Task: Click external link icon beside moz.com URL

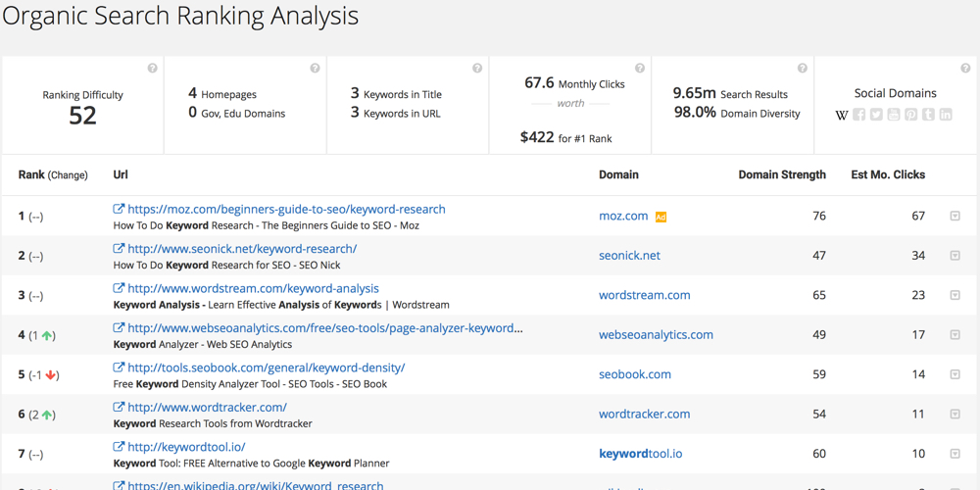Action: click(119, 209)
